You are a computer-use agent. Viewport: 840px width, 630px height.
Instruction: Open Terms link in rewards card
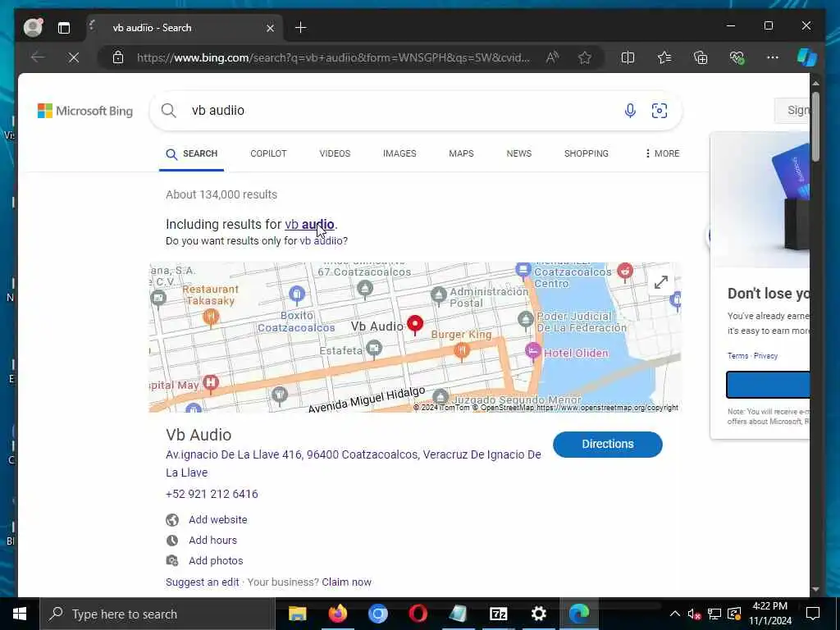[737, 356]
